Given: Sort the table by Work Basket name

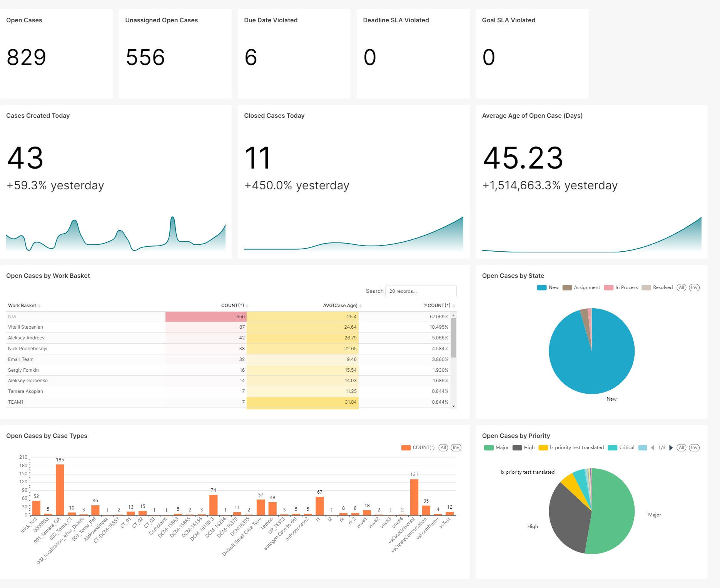Looking at the screenshot, I should coord(22,305).
